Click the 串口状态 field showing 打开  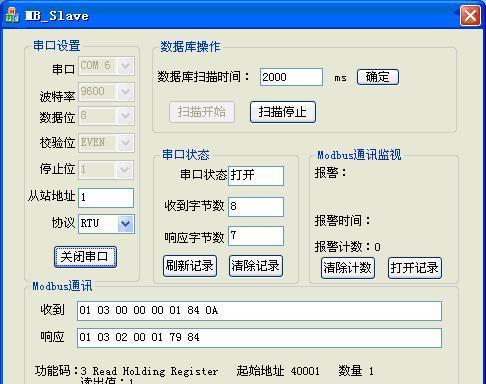coord(256,176)
